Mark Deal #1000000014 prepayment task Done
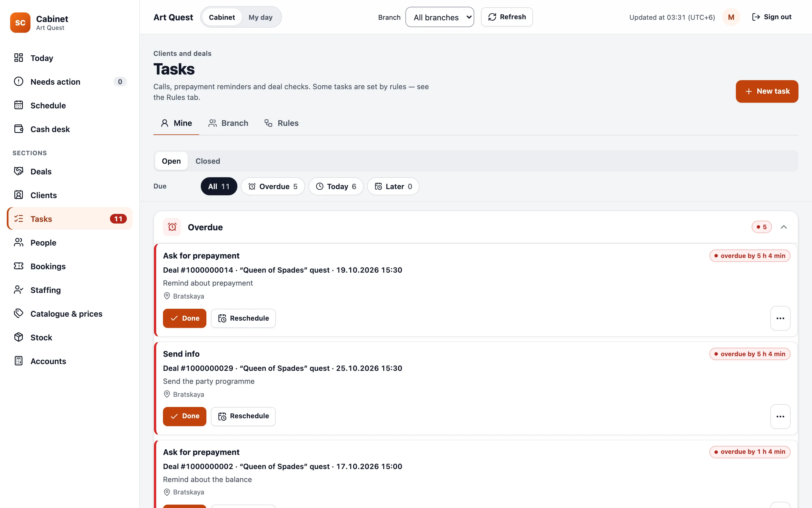The width and height of the screenshot is (812, 508). click(x=185, y=318)
